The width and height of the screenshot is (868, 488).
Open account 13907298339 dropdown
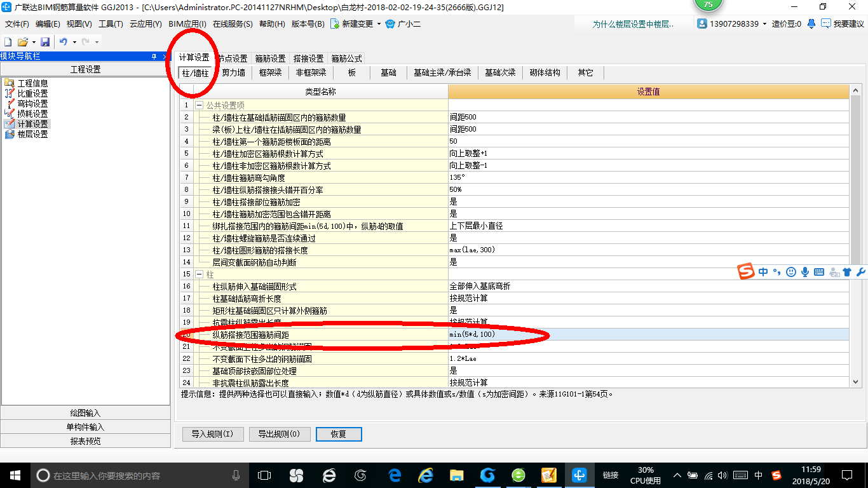(765, 24)
